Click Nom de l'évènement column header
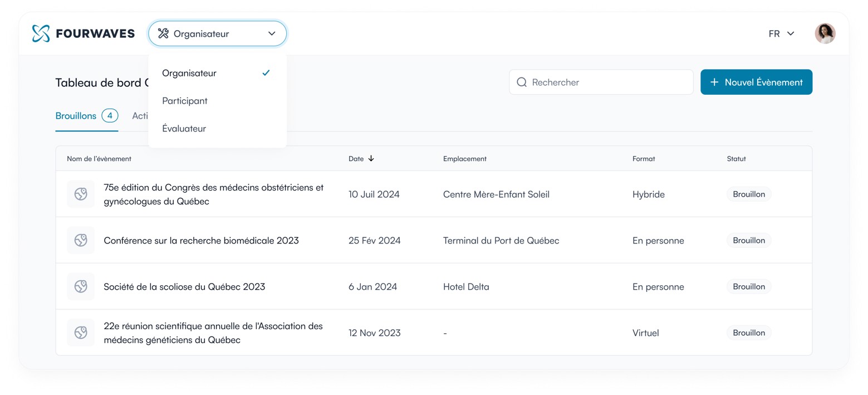This screenshot has height=395, width=868. pyautogui.click(x=99, y=159)
